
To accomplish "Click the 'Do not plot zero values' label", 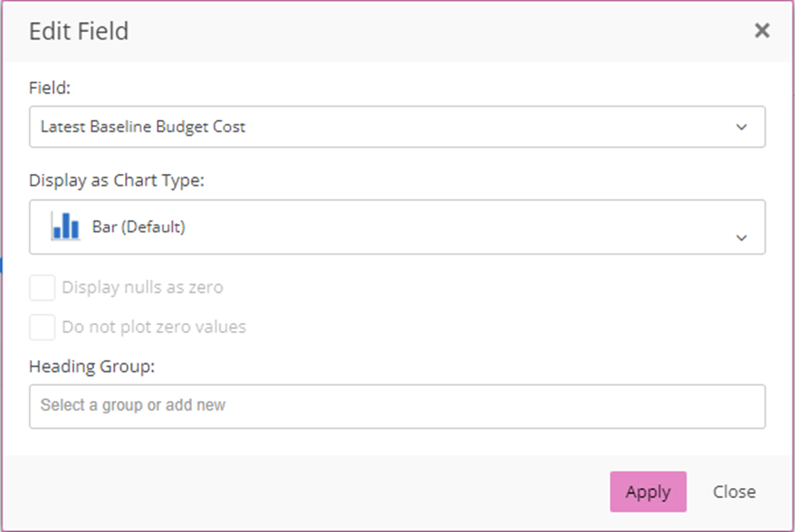I will pyautogui.click(x=154, y=327).
